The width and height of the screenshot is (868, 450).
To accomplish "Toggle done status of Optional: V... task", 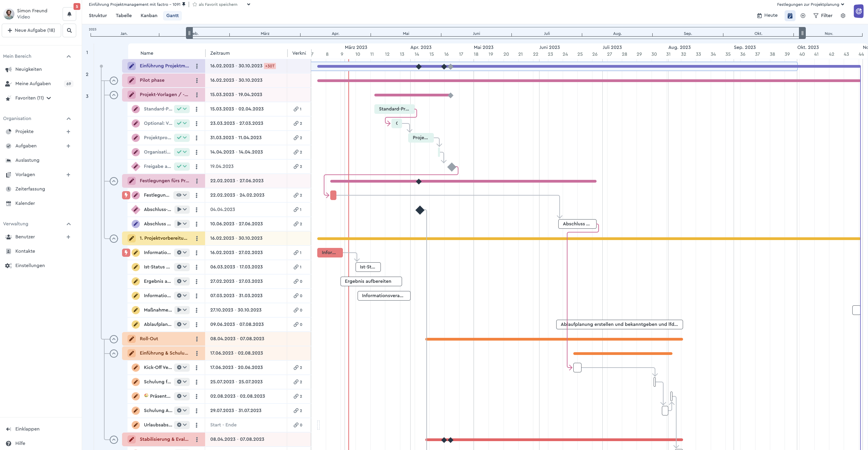I will pos(182,123).
